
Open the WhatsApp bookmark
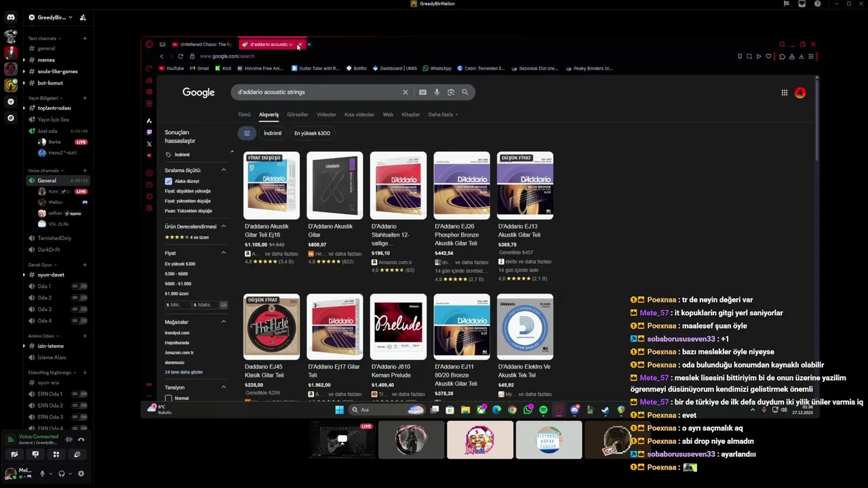click(437, 68)
